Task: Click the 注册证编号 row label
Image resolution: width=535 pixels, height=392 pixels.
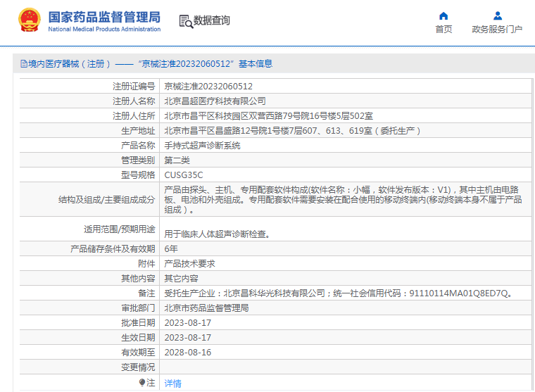Action: (134, 87)
